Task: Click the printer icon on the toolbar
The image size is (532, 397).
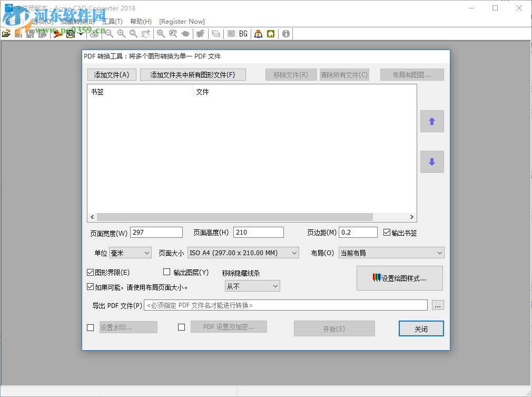Action: pos(95,33)
